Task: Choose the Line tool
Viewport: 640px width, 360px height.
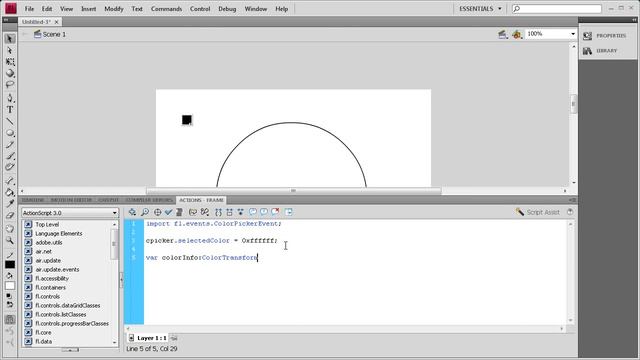Action: [x=10, y=121]
